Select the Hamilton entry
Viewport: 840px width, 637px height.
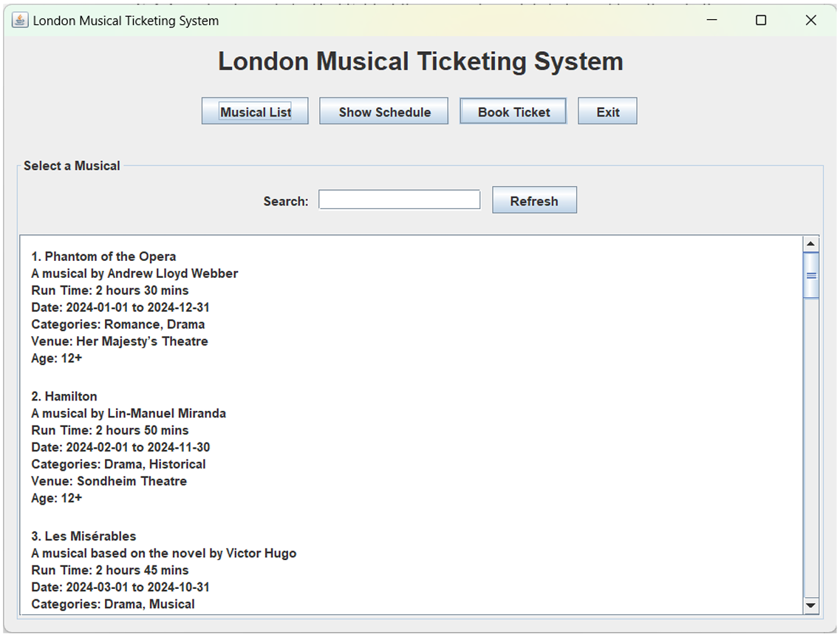pos(64,395)
